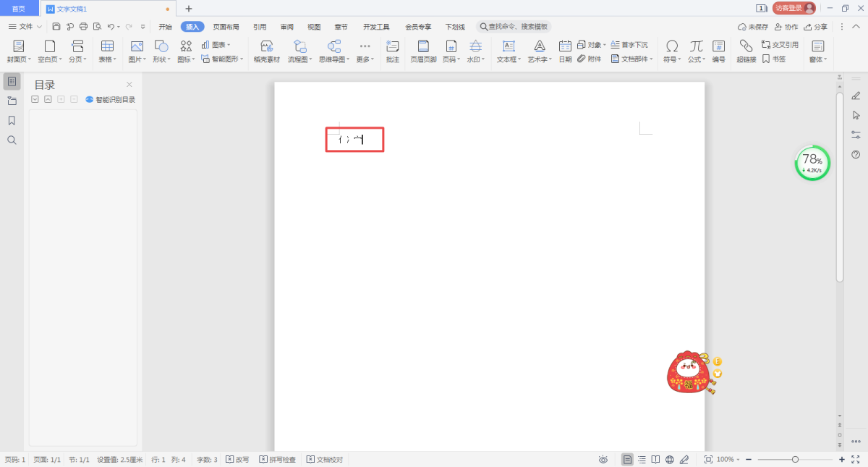Screen dimensions: 868x467
Task: Close the 目录 navigation pane
Action: [x=129, y=85]
